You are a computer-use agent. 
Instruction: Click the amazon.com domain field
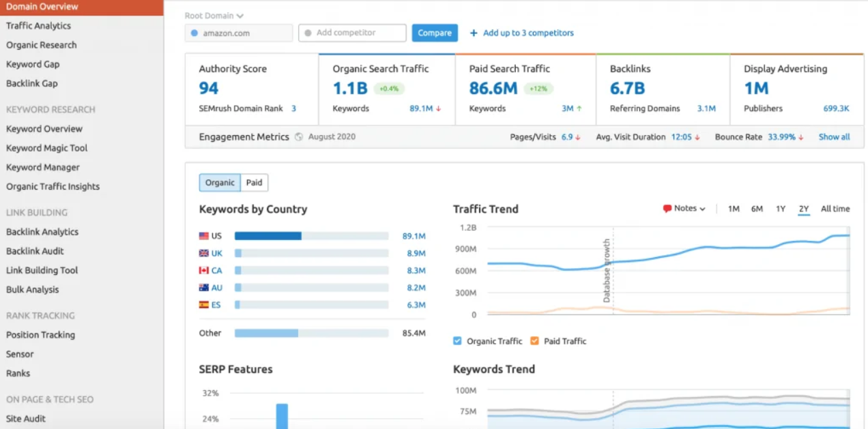click(239, 33)
